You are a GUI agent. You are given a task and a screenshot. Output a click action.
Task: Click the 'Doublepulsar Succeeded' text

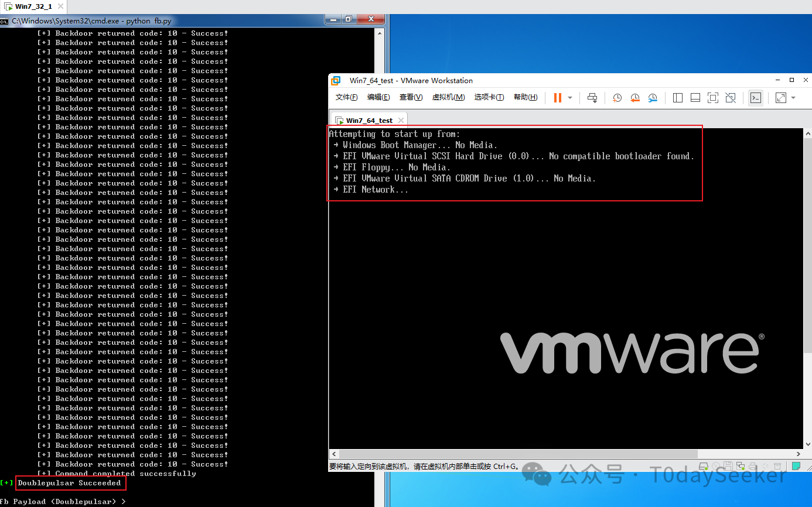(69, 483)
